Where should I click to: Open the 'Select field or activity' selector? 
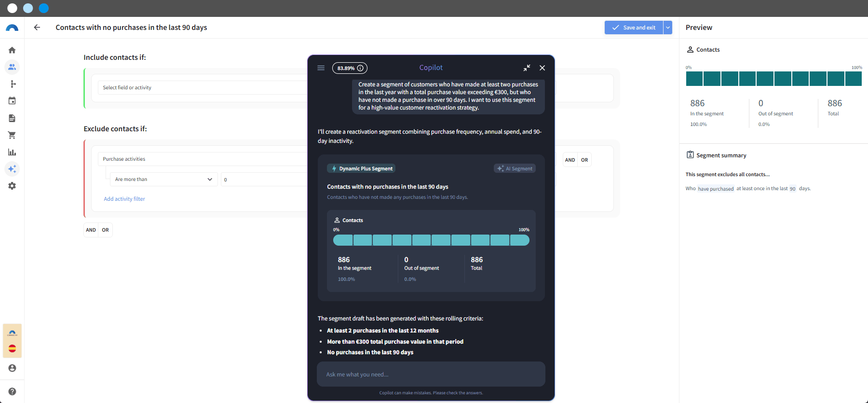click(x=203, y=88)
